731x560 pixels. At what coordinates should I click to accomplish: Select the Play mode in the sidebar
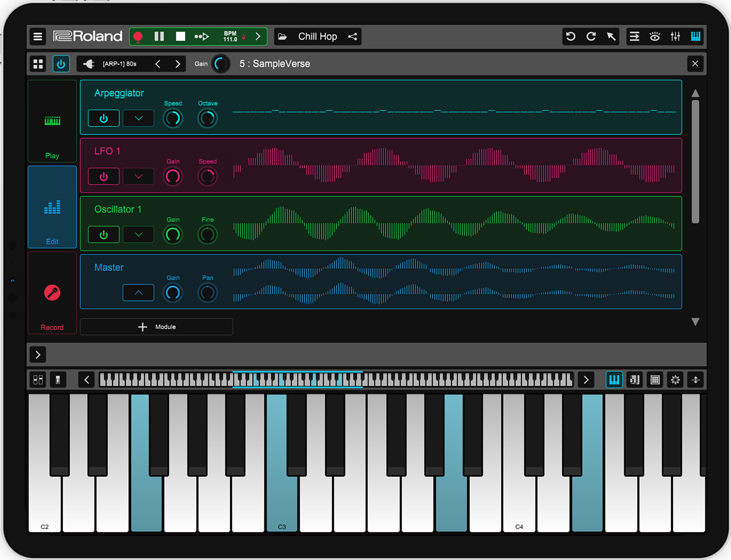pyautogui.click(x=52, y=121)
